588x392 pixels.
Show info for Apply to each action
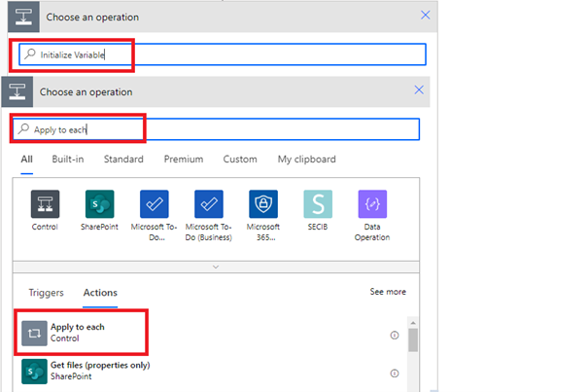click(x=395, y=335)
